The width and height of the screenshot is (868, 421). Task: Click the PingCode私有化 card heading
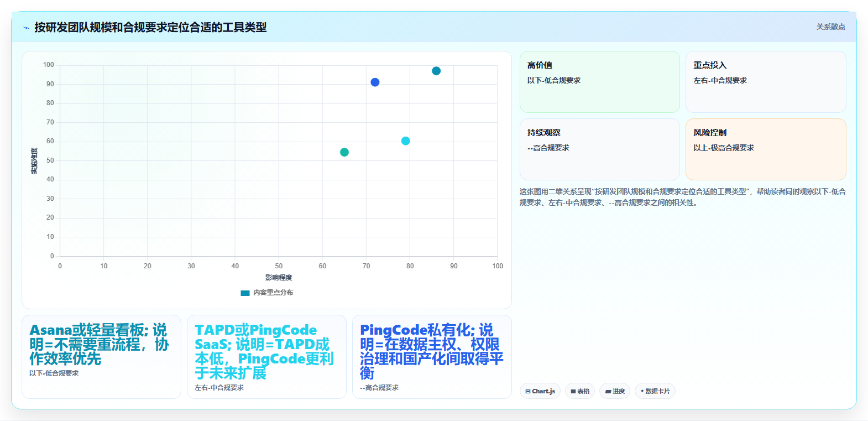pos(431,352)
